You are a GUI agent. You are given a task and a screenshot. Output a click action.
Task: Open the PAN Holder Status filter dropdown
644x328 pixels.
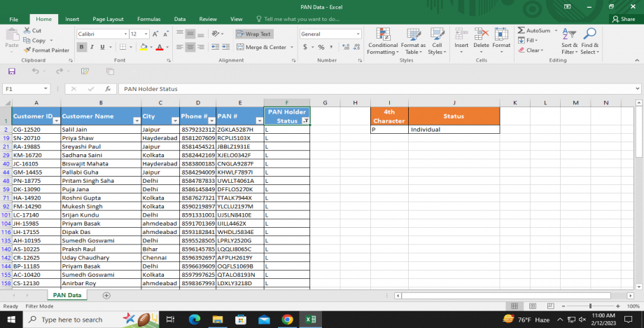(305, 121)
